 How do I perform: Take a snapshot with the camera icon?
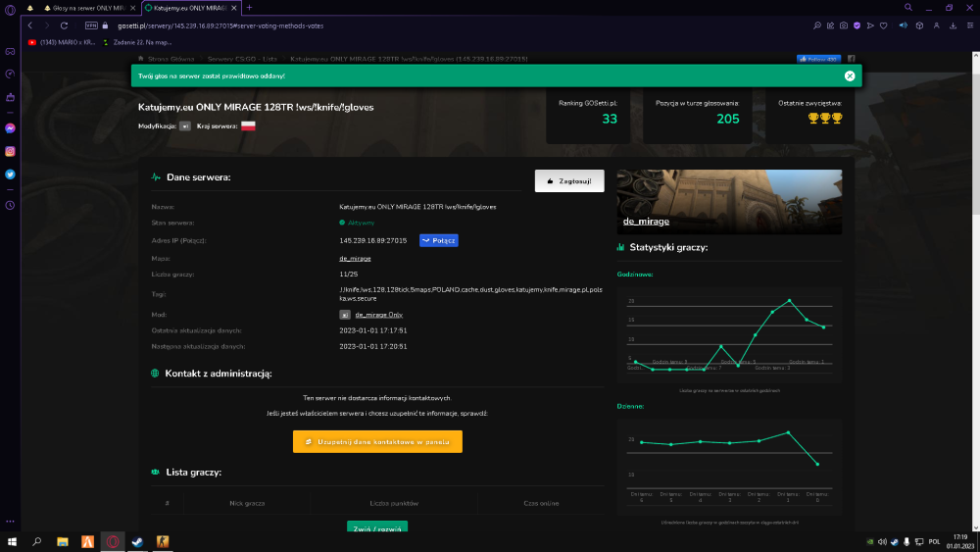coord(844,25)
